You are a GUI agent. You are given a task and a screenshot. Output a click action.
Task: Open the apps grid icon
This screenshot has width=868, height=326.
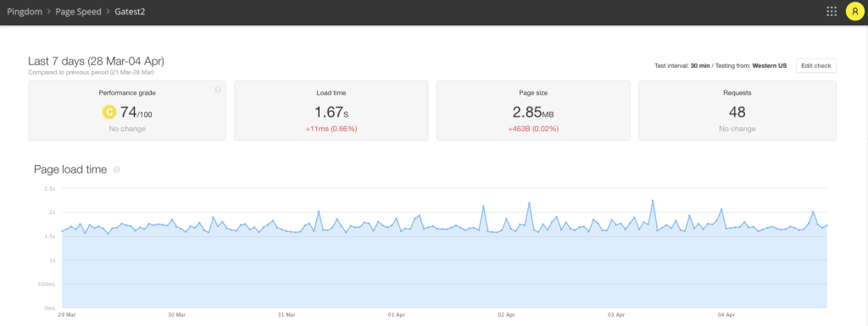coord(831,11)
